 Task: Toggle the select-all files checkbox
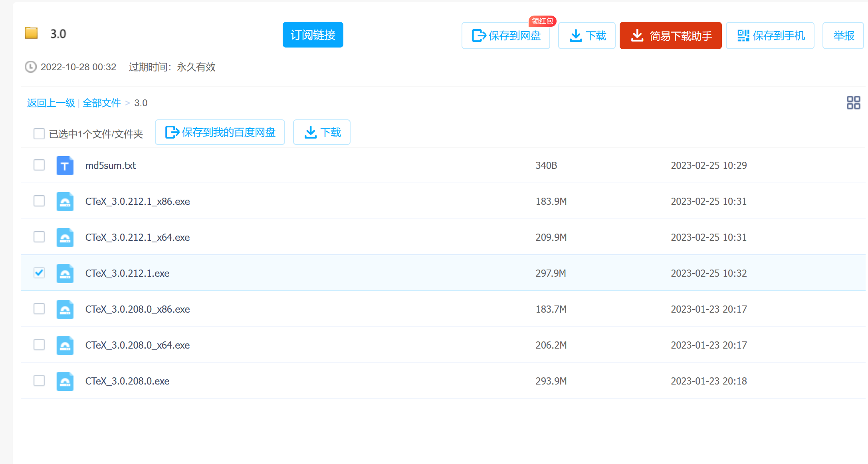(39, 133)
